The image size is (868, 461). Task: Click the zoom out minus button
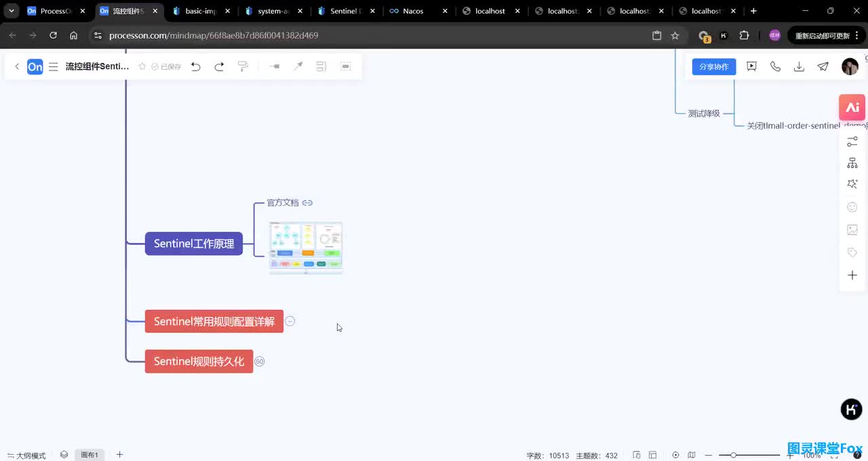(709, 455)
